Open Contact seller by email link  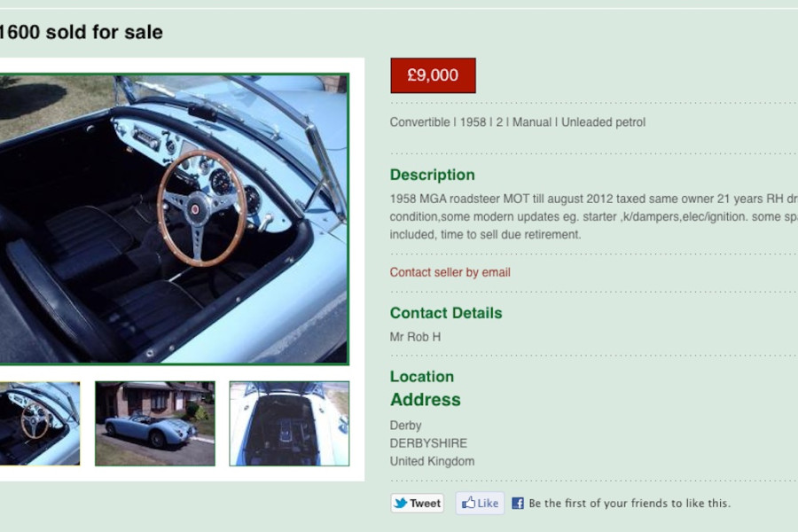pyautogui.click(x=450, y=272)
